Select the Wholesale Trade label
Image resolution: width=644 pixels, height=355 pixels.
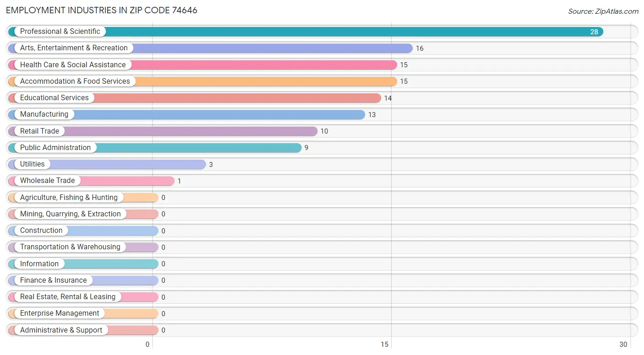[47, 181]
